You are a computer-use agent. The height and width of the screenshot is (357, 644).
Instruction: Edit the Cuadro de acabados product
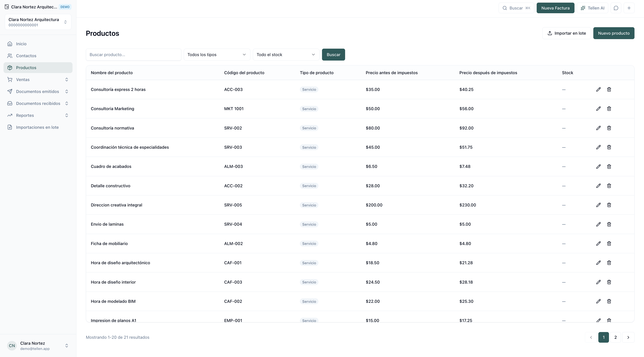(598, 167)
